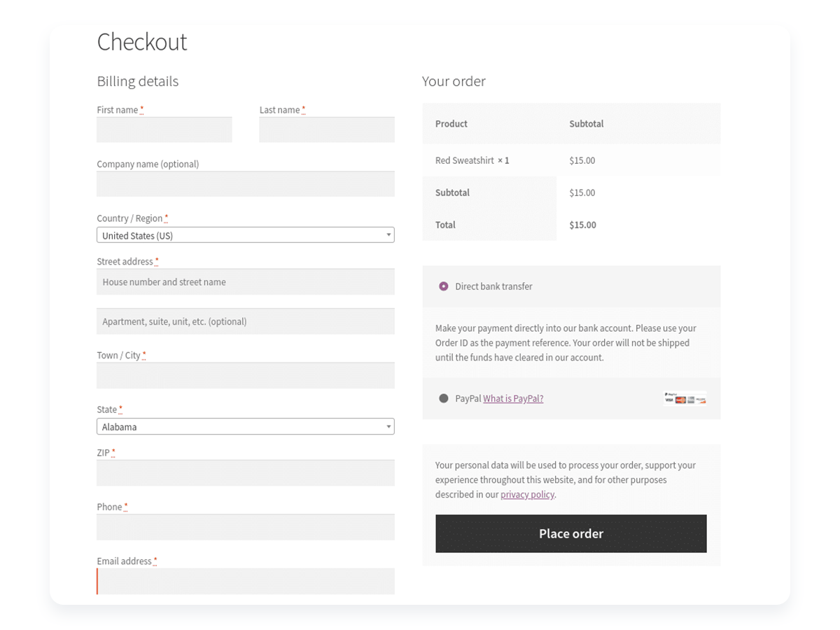This screenshot has width=840, height=630.
Task: Open the privacy policy link
Action: click(x=527, y=494)
